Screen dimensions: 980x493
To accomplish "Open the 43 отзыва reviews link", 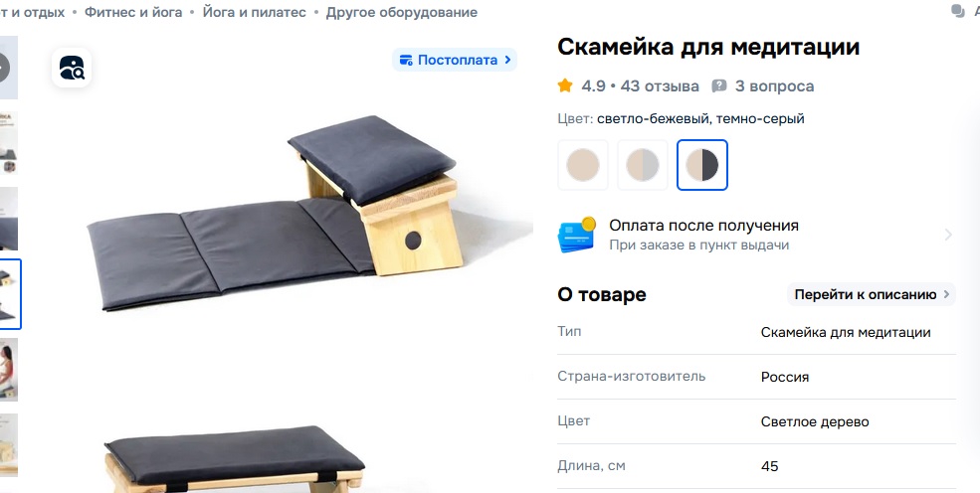I will click(660, 86).
